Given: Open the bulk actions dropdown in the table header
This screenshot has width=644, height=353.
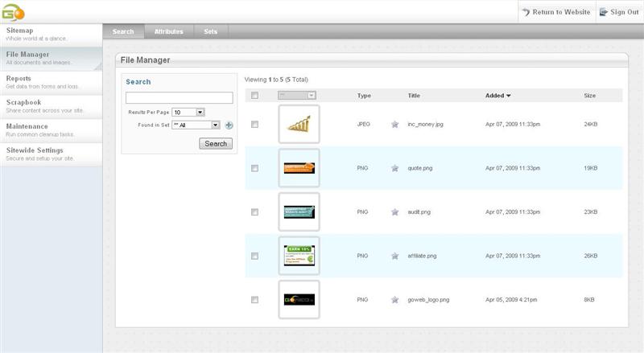Looking at the screenshot, I should (x=296, y=95).
